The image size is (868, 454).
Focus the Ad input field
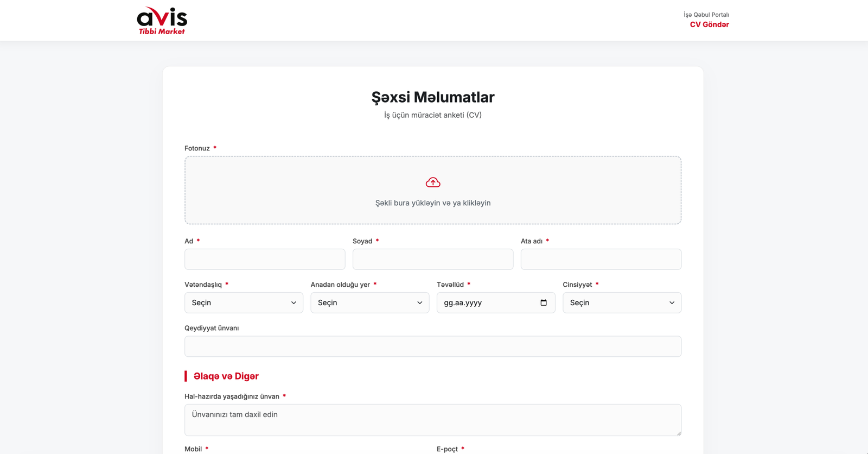click(x=265, y=259)
